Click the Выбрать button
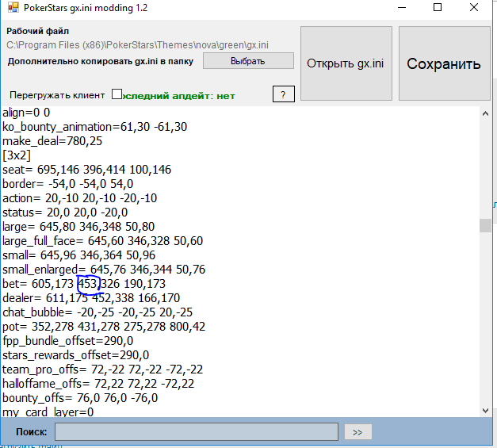The height and width of the screenshot is (448, 497). [x=248, y=60]
